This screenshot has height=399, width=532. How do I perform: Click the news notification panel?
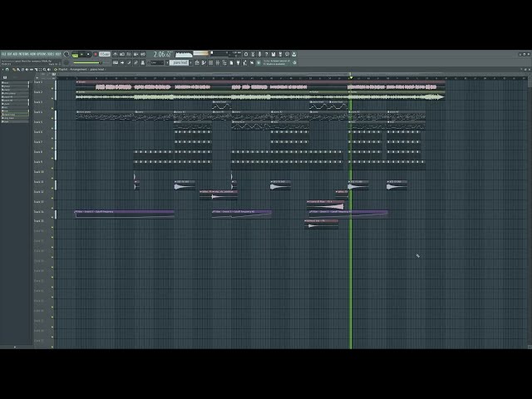[x=277, y=62]
